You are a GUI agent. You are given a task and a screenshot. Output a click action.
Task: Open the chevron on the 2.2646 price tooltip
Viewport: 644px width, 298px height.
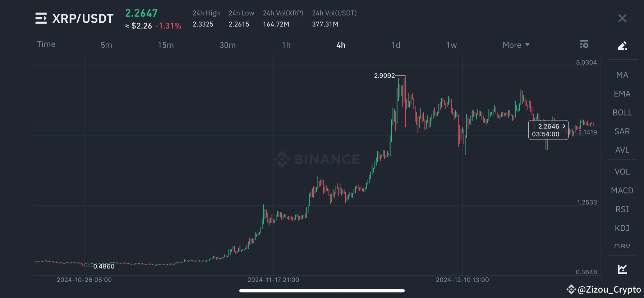(x=564, y=126)
